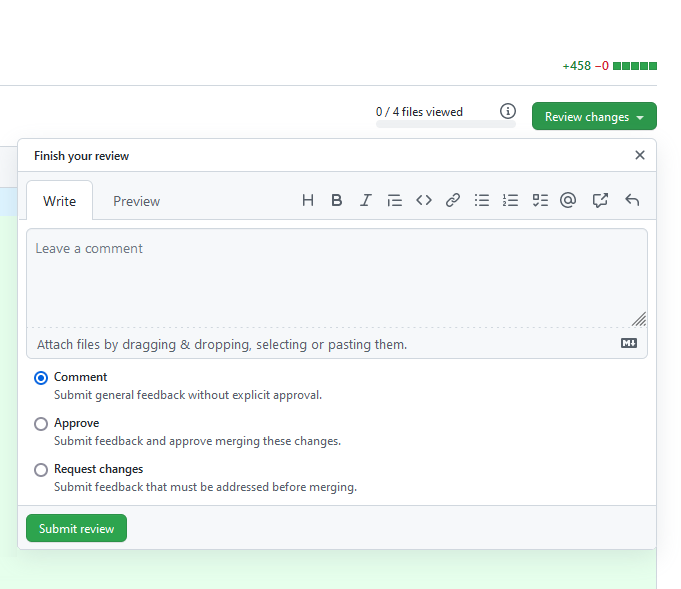Toggle bold formatting in comment toolbar
The width and height of the screenshot is (681, 589).
coord(337,200)
